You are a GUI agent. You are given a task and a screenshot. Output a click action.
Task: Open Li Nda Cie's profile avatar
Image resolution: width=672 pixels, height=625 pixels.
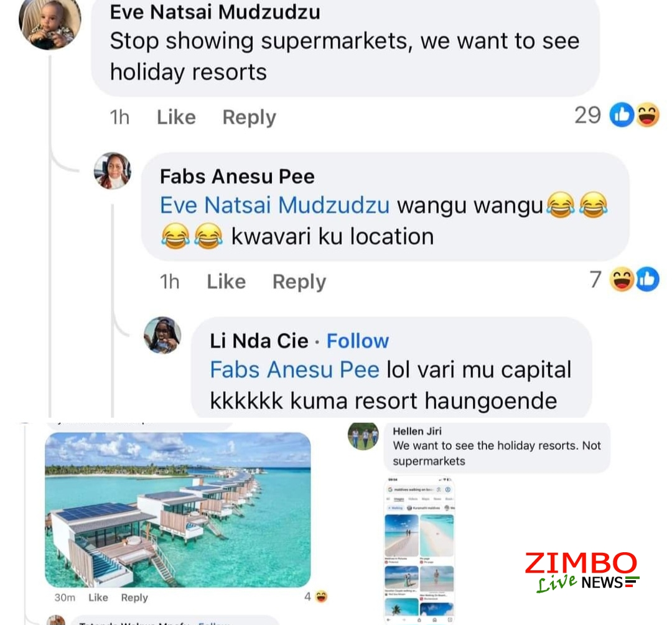point(162,335)
